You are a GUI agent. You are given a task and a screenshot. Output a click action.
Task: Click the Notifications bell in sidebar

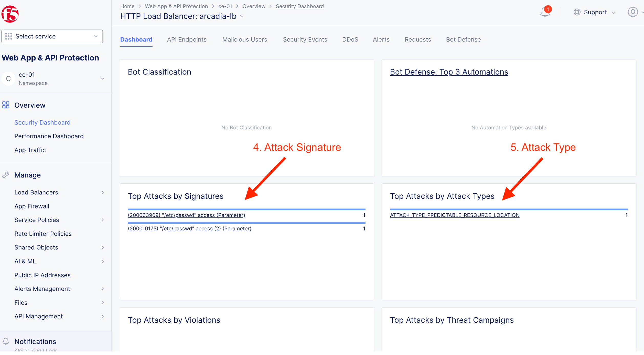point(6,341)
